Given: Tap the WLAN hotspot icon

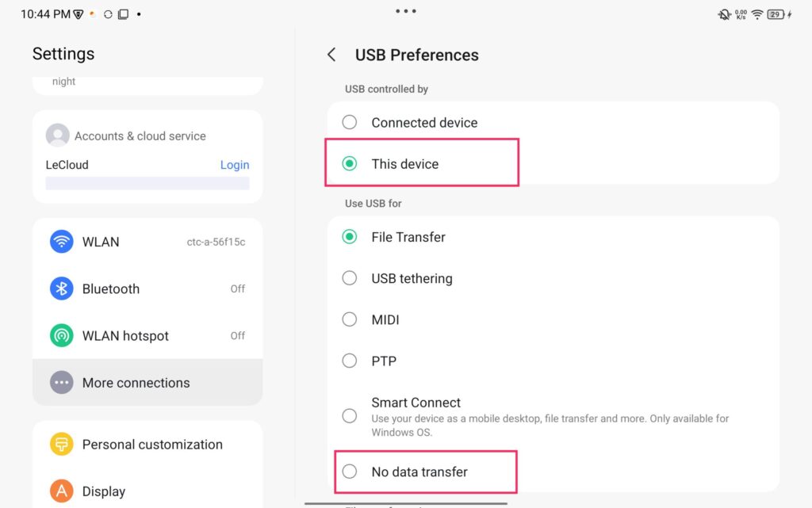Looking at the screenshot, I should click(x=62, y=335).
